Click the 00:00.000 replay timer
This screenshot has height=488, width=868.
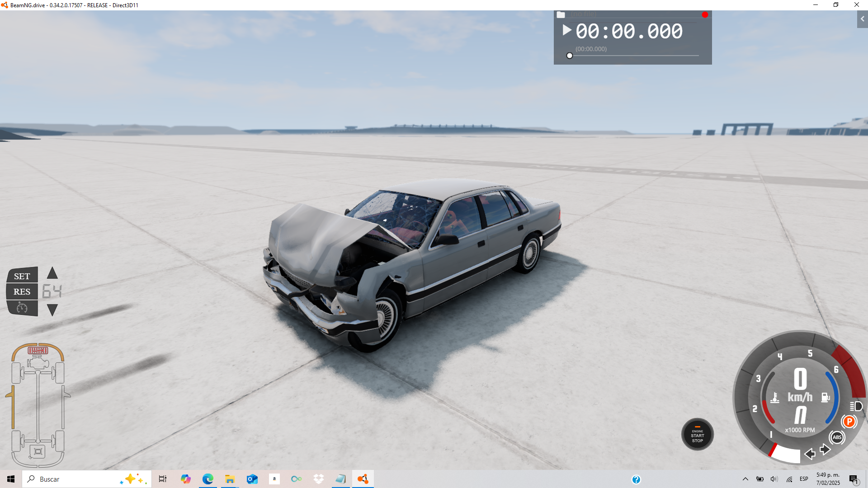(x=629, y=31)
